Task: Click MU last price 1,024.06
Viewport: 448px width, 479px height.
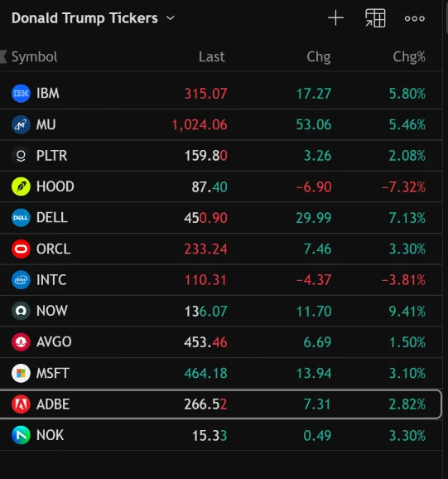Action: pos(200,125)
